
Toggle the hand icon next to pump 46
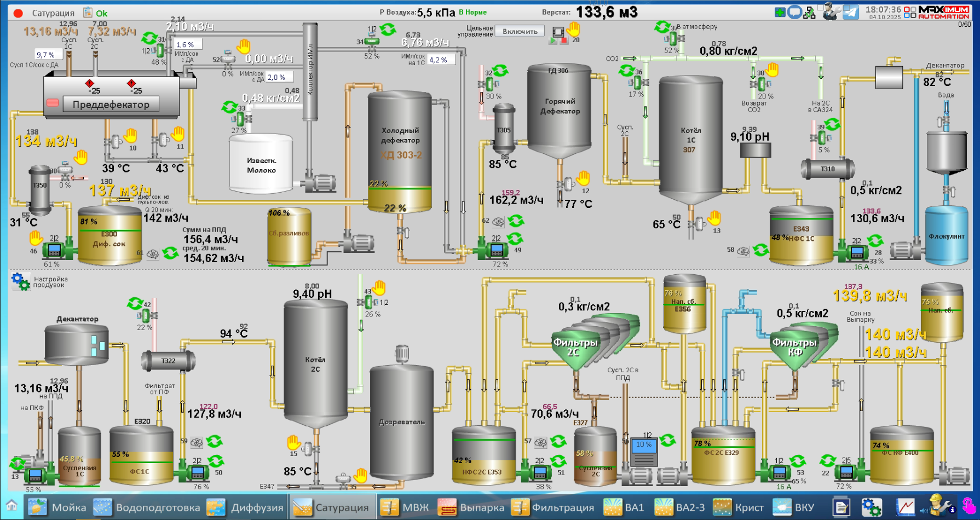[x=36, y=238]
